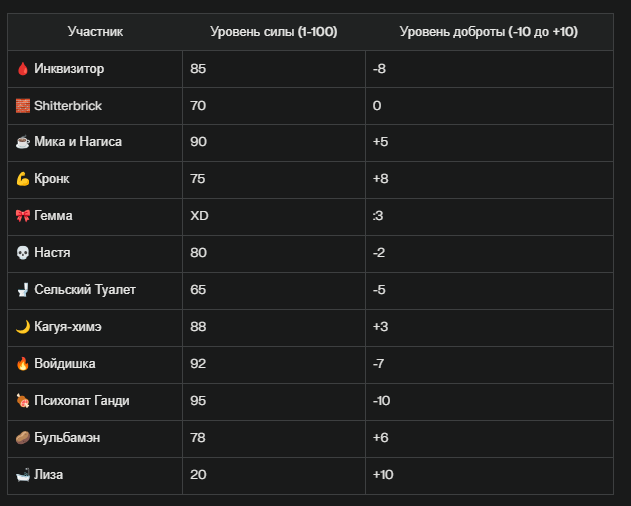Select the meat emoji beside Психопат Ганди
Image resolution: width=631 pixels, height=506 pixels.
[x=23, y=401]
